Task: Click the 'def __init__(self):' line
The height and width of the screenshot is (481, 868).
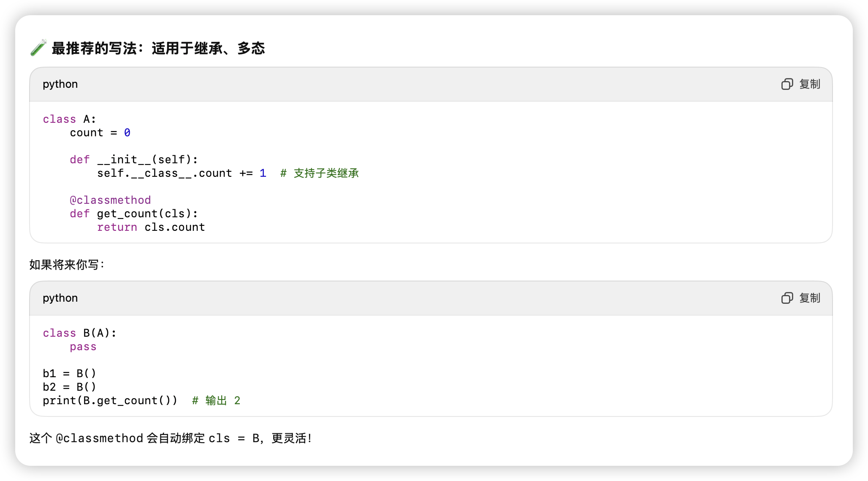Action: pyautogui.click(x=134, y=160)
